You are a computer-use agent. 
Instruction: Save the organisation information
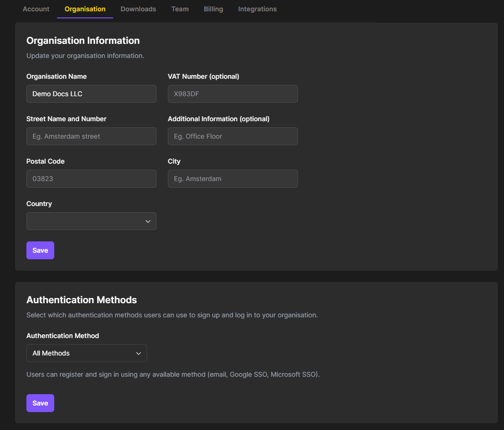point(40,250)
